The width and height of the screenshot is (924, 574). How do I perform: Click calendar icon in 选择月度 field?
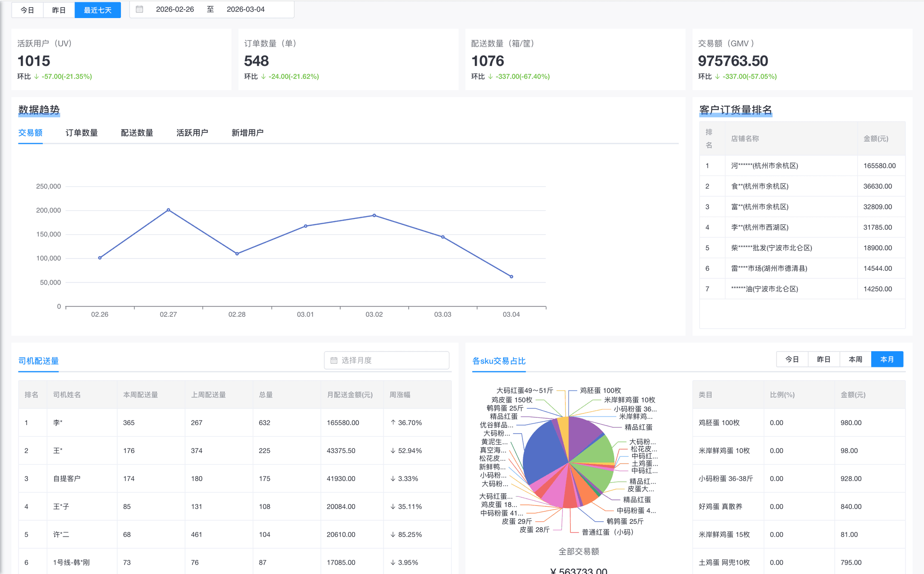tap(334, 360)
